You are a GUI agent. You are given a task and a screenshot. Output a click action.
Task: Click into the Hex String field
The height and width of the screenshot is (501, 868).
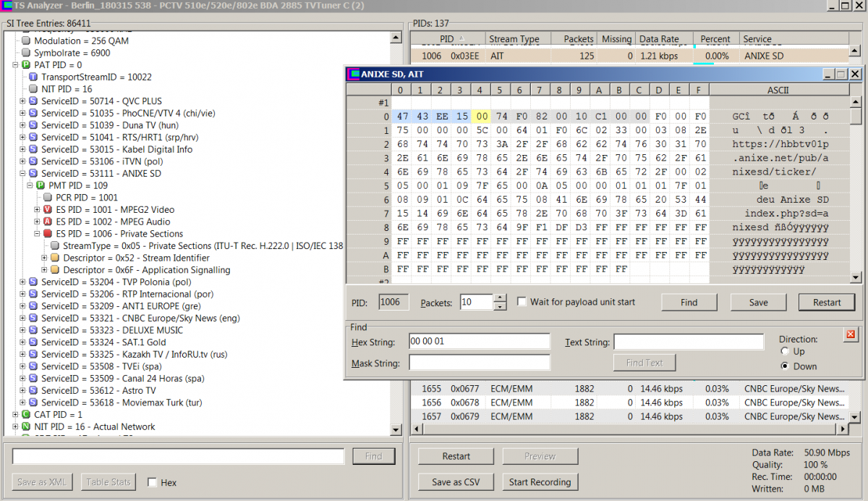479,342
